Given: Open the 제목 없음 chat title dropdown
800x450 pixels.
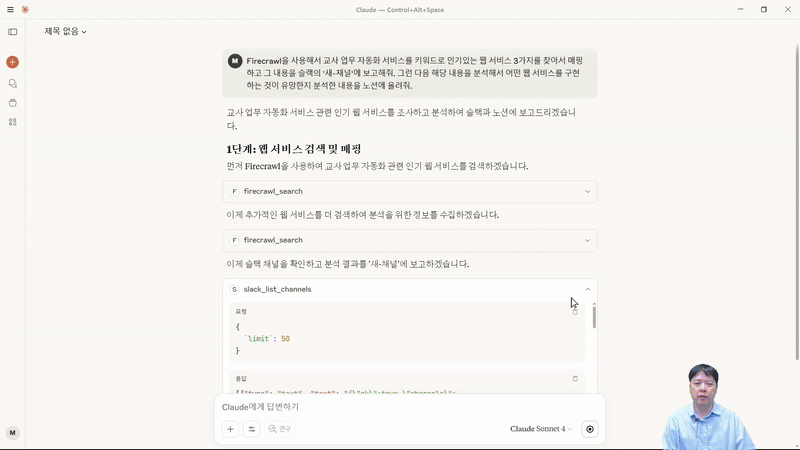Looking at the screenshot, I should (65, 32).
